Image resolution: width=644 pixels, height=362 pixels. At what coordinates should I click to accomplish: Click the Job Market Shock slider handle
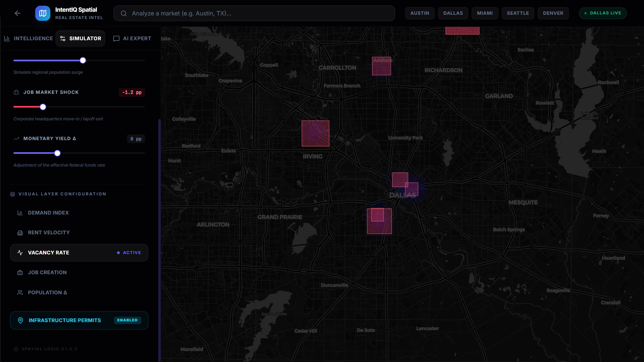tap(43, 107)
